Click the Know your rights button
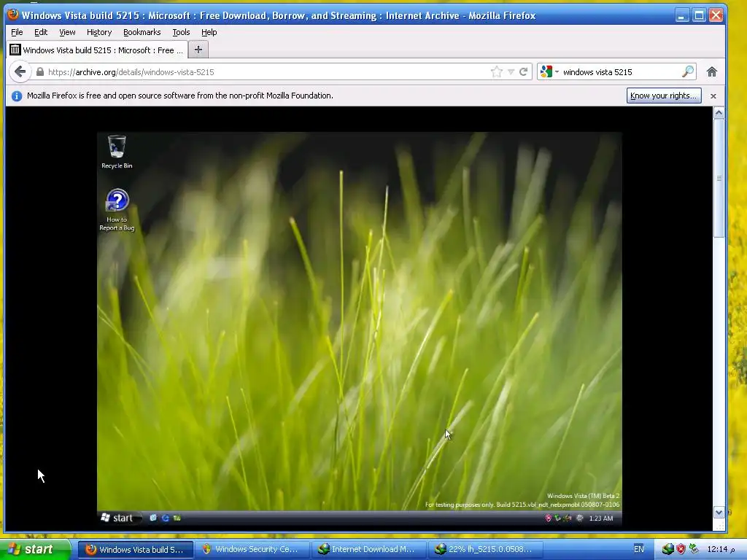This screenshot has width=747, height=560. pyautogui.click(x=664, y=96)
